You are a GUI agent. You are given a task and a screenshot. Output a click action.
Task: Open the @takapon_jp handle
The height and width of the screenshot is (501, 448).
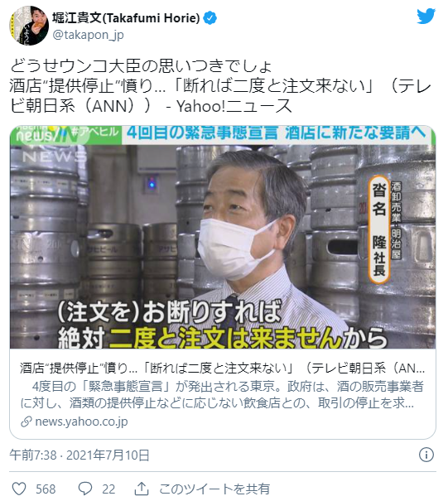pos(89,35)
